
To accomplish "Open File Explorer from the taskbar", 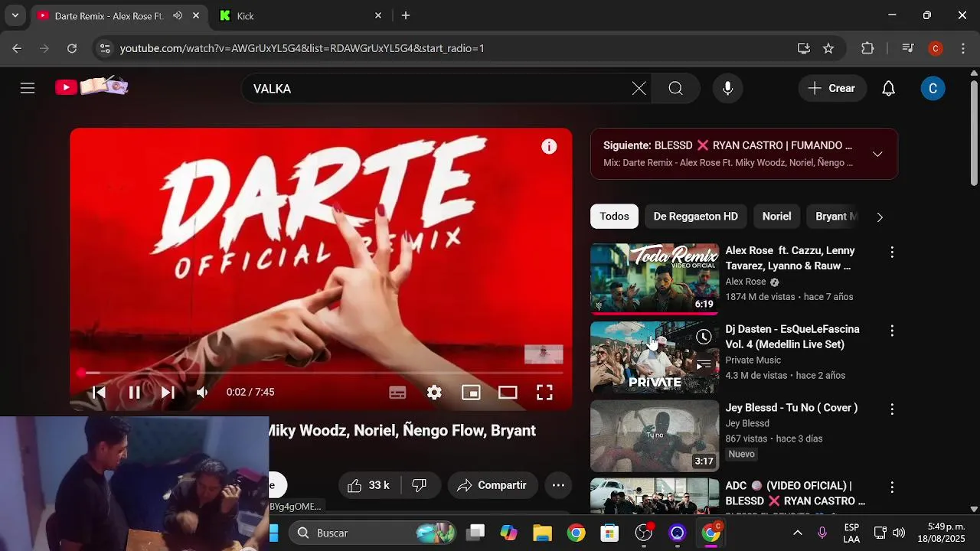I will (x=542, y=533).
